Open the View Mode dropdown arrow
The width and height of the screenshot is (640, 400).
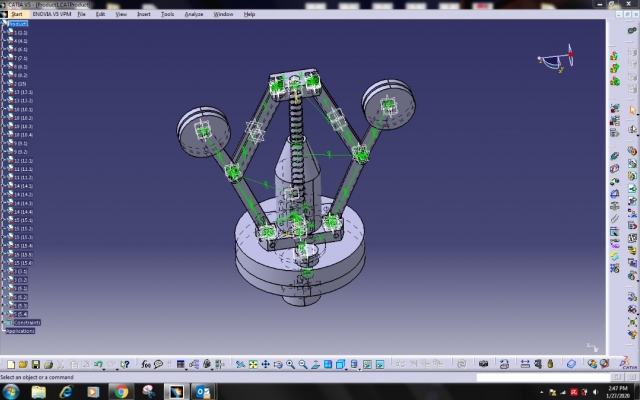pos(359,368)
